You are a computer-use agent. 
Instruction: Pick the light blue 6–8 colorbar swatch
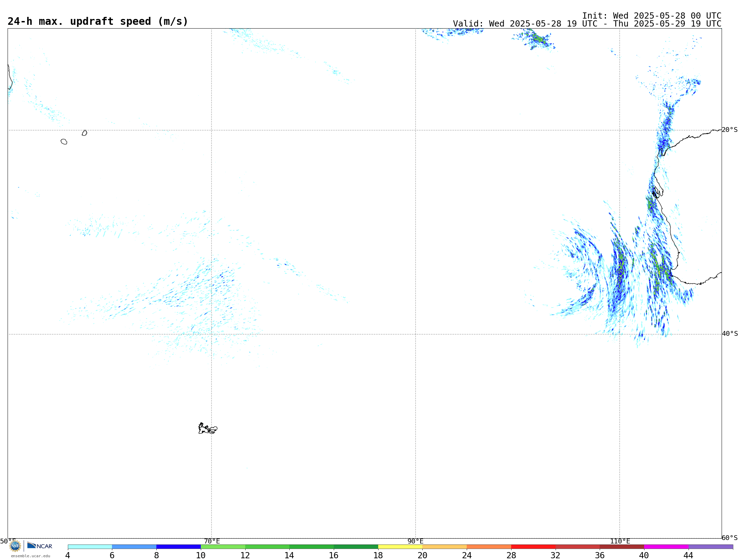(134, 547)
